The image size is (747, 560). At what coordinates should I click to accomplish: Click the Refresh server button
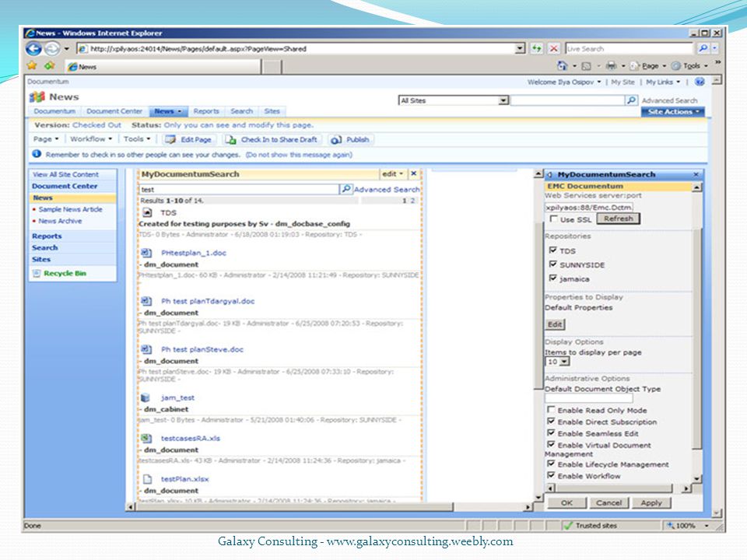pyautogui.click(x=619, y=219)
